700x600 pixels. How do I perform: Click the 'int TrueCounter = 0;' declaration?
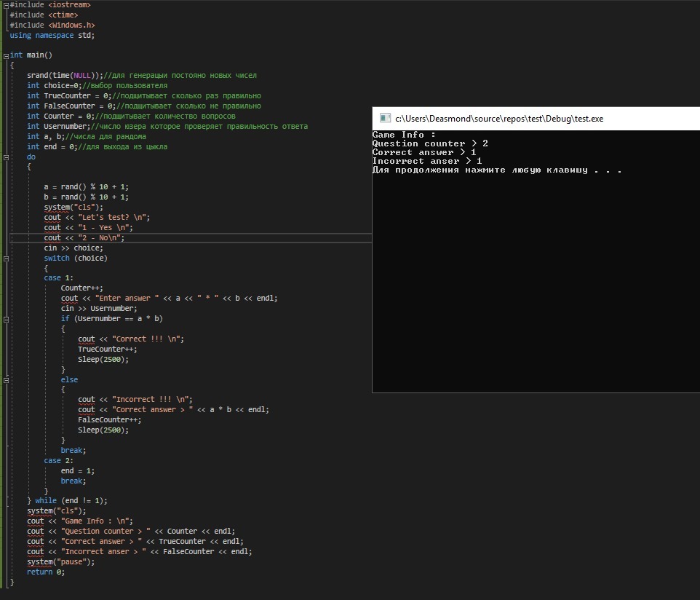(x=69, y=95)
